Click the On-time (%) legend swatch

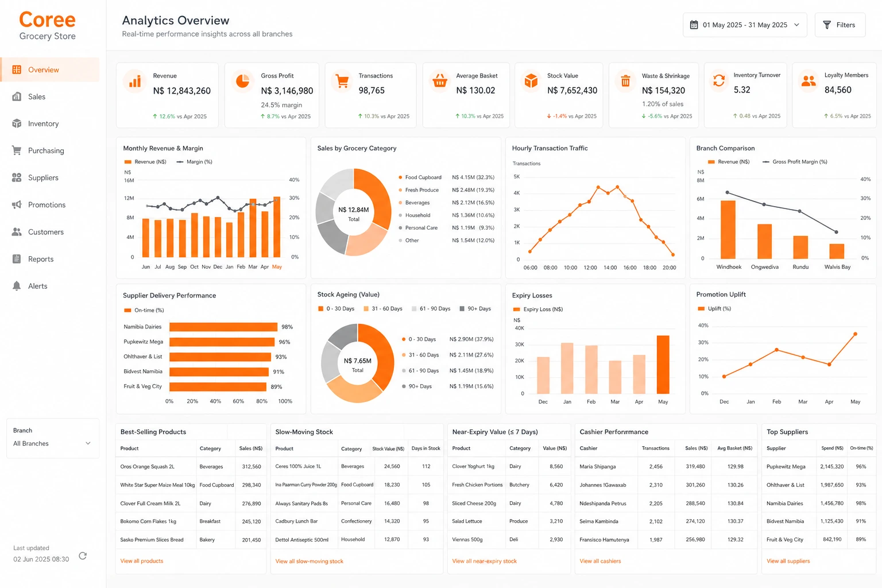(x=127, y=310)
